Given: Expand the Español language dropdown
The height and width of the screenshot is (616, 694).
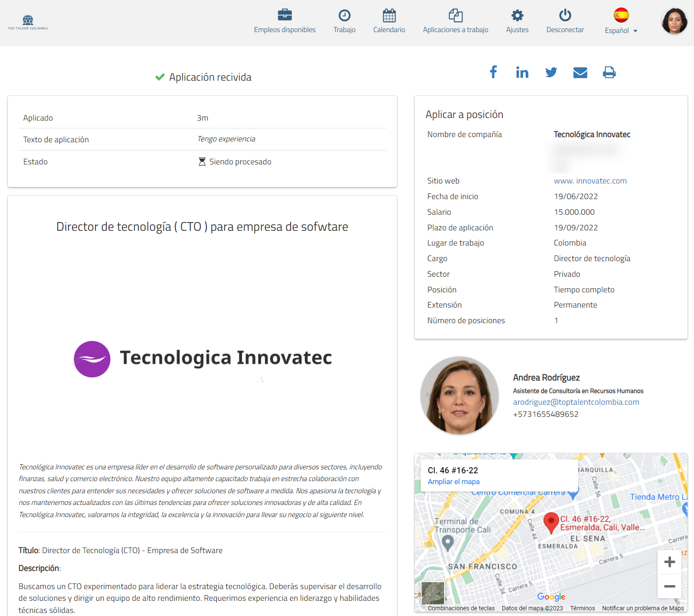Looking at the screenshot, I should [621, 31].
